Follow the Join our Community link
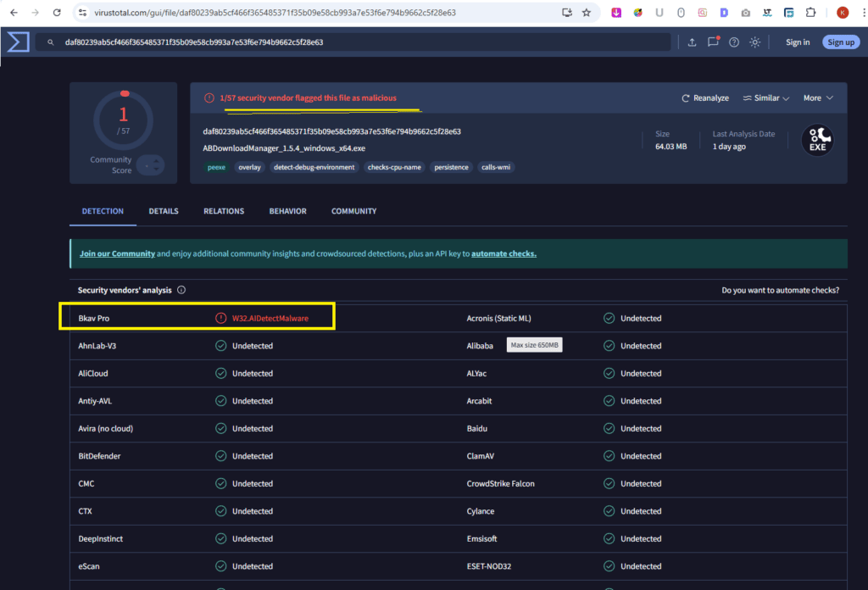 pyautogui.click(x=117, y=253)
